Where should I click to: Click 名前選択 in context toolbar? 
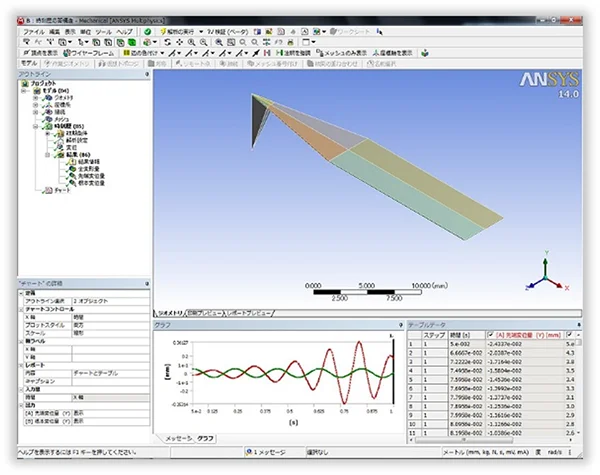382,64
